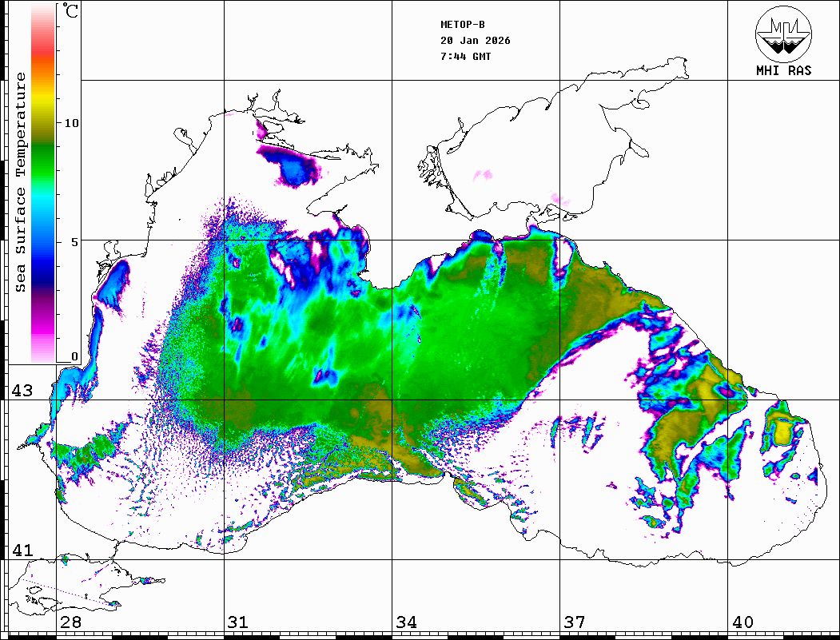Click the latitude 41 axis label

(22, 551)
